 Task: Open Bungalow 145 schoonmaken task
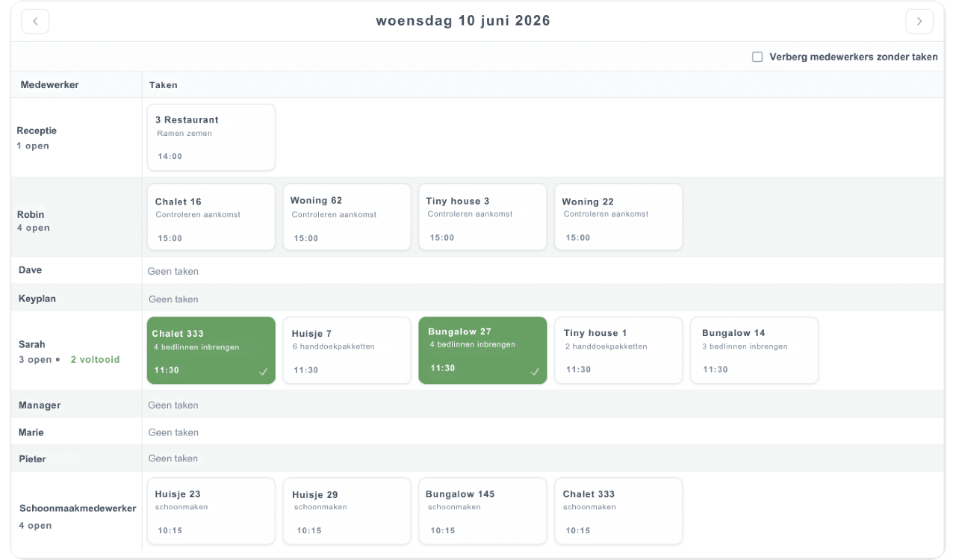point(483,511)
